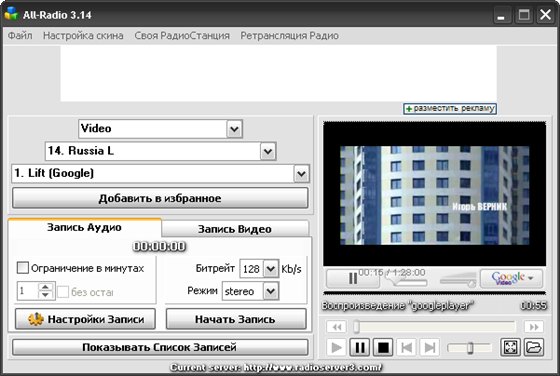Click the video preview area
Screen dimensions: 560x376
coord(435,195)
